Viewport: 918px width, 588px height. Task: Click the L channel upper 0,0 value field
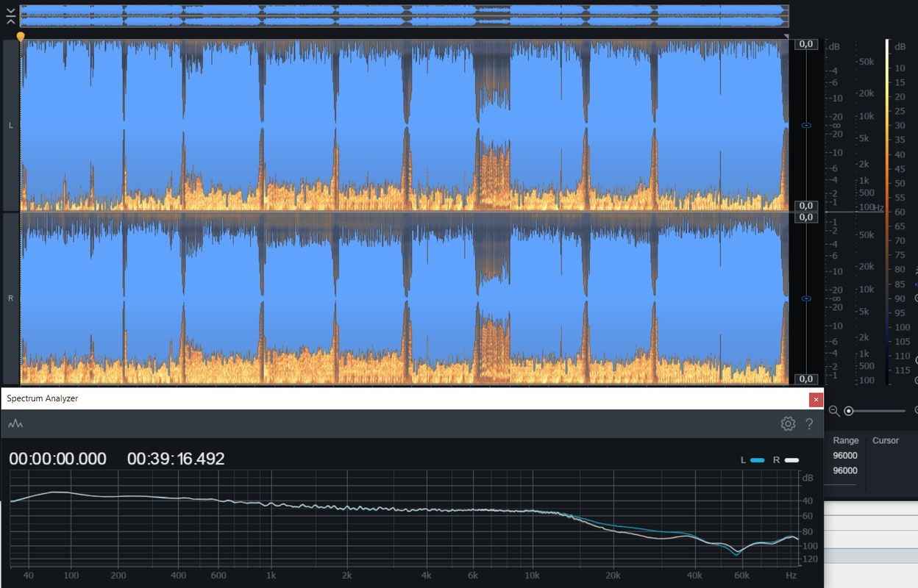[x=807, y=44]
